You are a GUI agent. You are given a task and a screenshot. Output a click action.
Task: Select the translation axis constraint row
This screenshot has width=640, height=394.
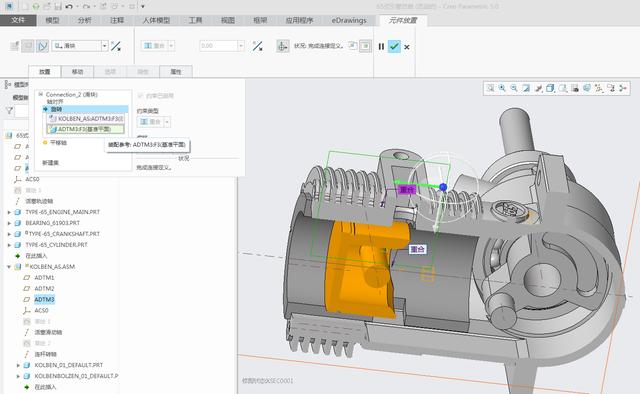55,142
